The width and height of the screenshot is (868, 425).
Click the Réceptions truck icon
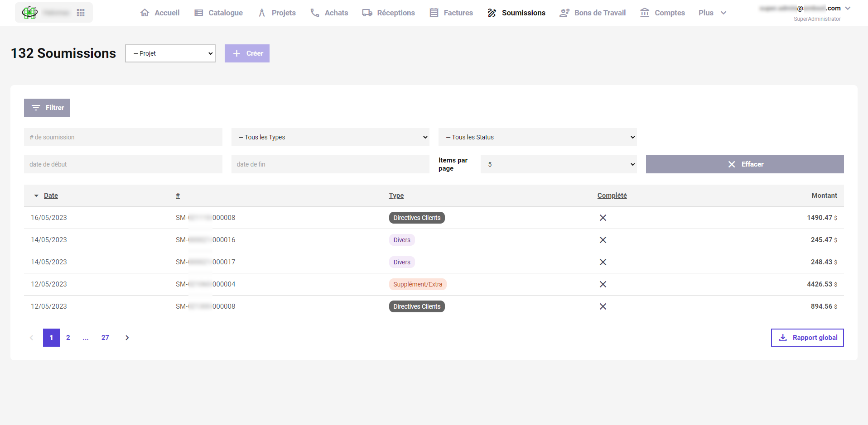[366, 13]
